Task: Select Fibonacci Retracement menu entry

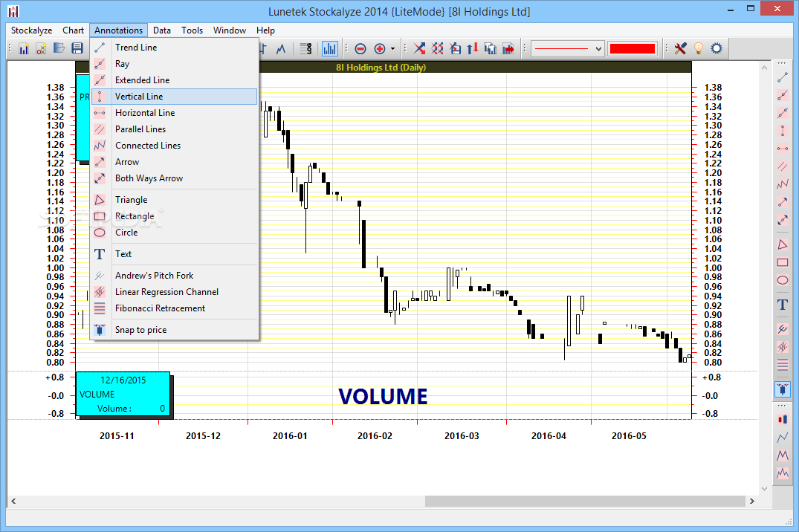Action: coord(174,308)
